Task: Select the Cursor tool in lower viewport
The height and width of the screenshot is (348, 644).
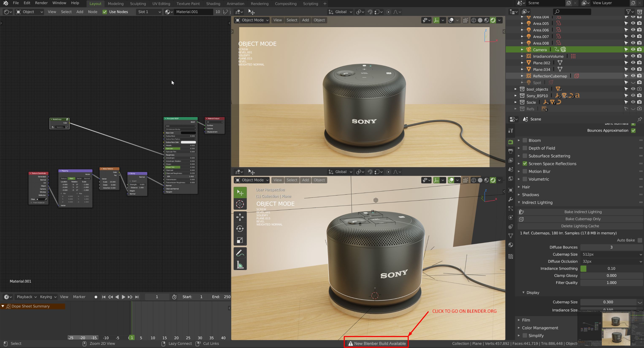Action: coord(240,204)
